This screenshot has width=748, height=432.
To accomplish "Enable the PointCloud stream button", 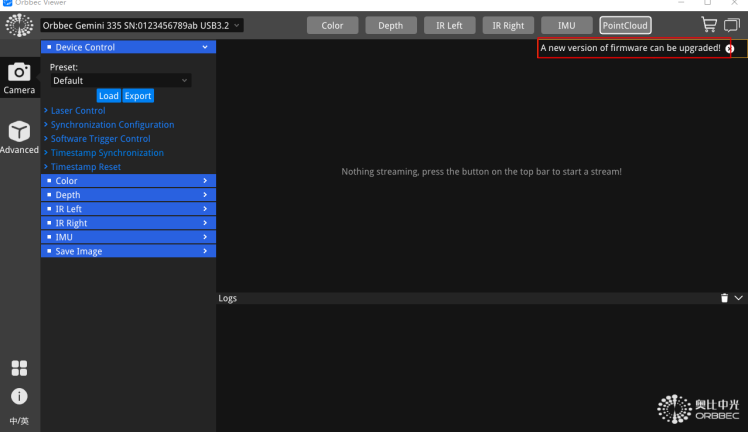I will click(x=624, y=25).
